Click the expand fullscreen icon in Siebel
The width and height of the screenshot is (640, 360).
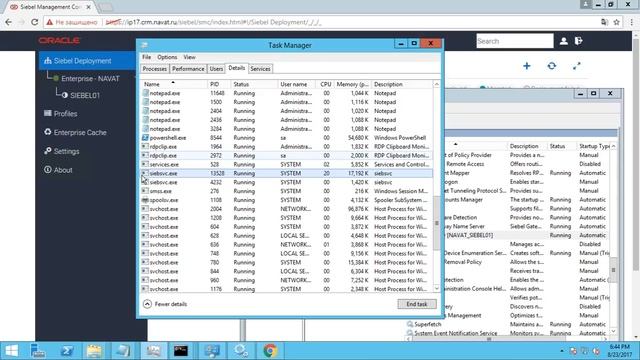576,66
